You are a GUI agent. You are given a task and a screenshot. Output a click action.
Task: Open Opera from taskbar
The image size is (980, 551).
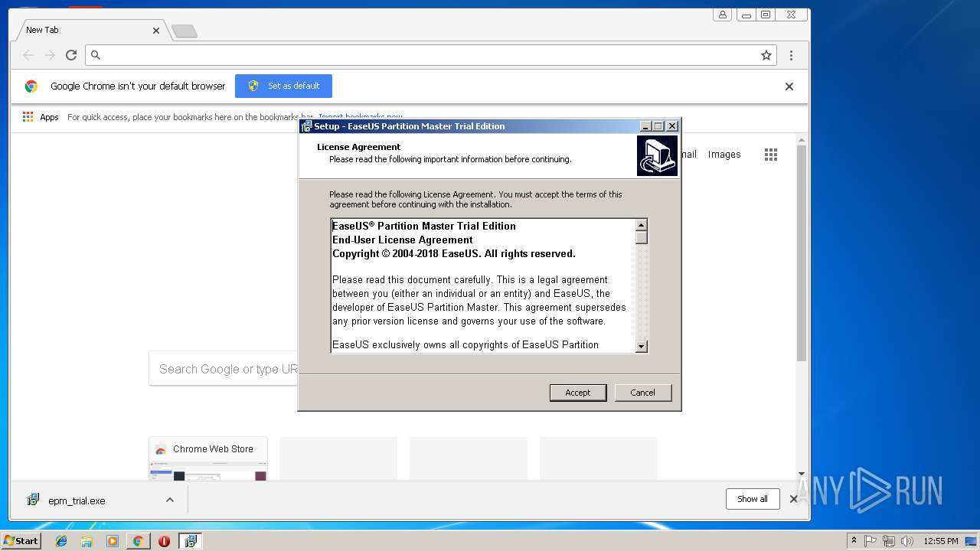point(164,541)
